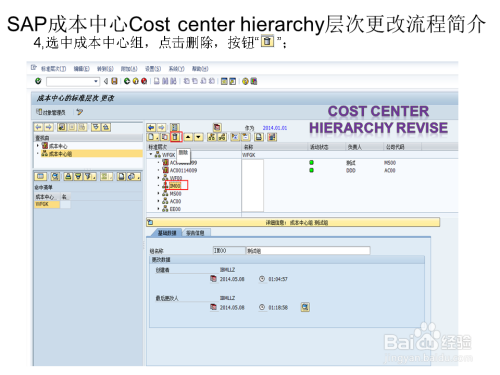Screen dimensions: 500x375
Task: Switch to the 基础数据 tab
Action: point(167,233)
